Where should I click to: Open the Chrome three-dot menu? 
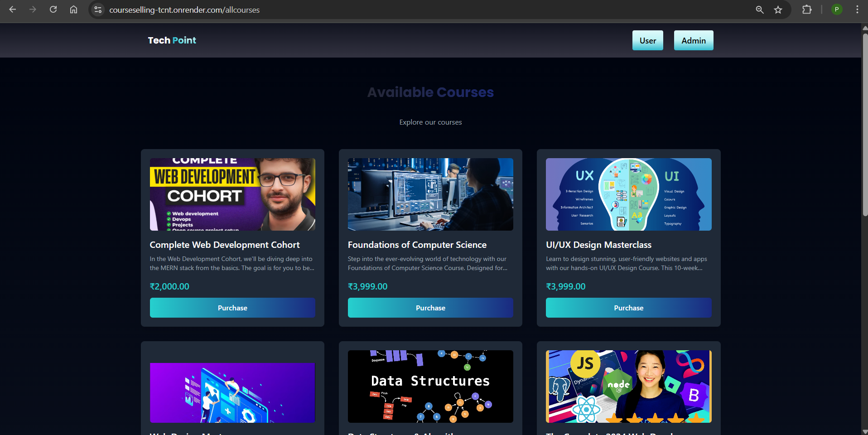tap(857, 10)
